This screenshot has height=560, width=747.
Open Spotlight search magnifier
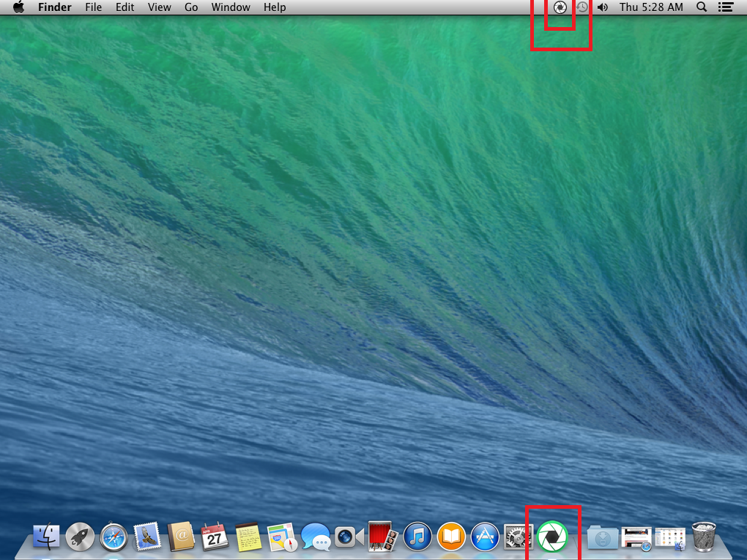click(x=702, y=7)
